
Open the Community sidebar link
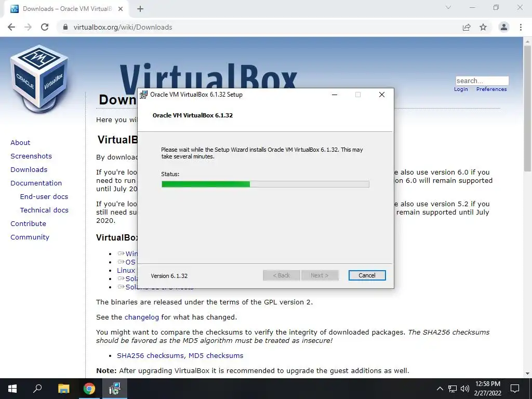point(30,237)
